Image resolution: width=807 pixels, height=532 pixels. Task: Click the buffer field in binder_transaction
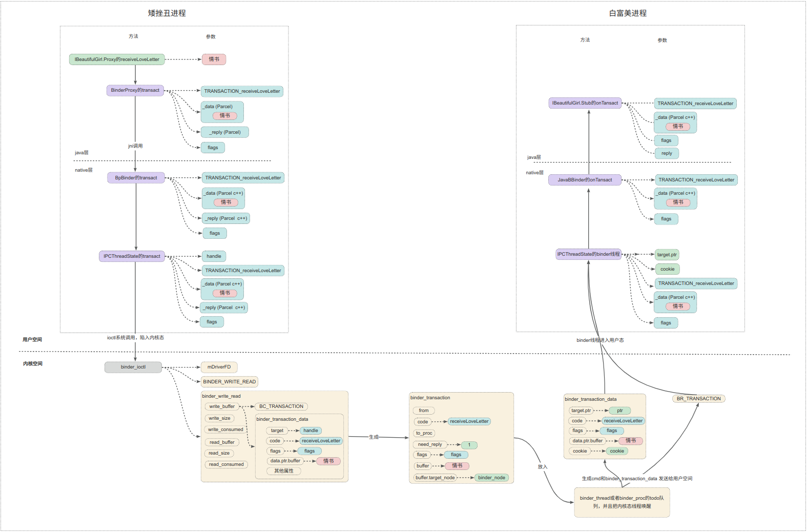coord(423,466)
